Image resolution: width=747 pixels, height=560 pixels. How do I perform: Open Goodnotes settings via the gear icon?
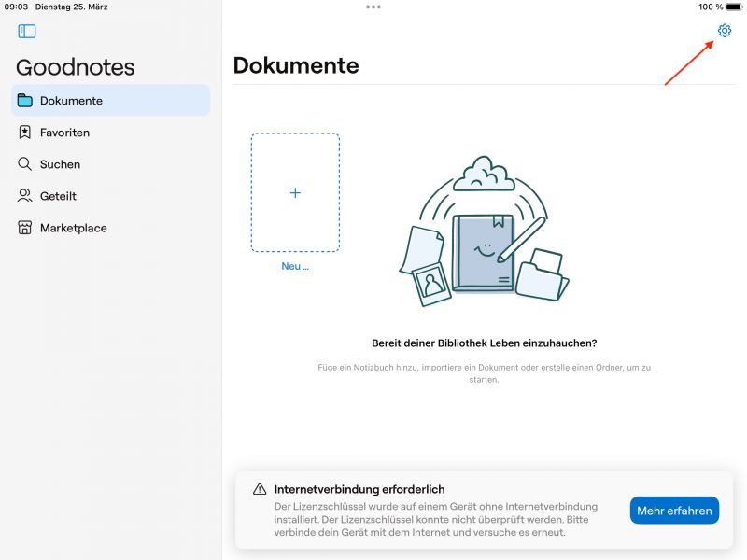point(725,31)
